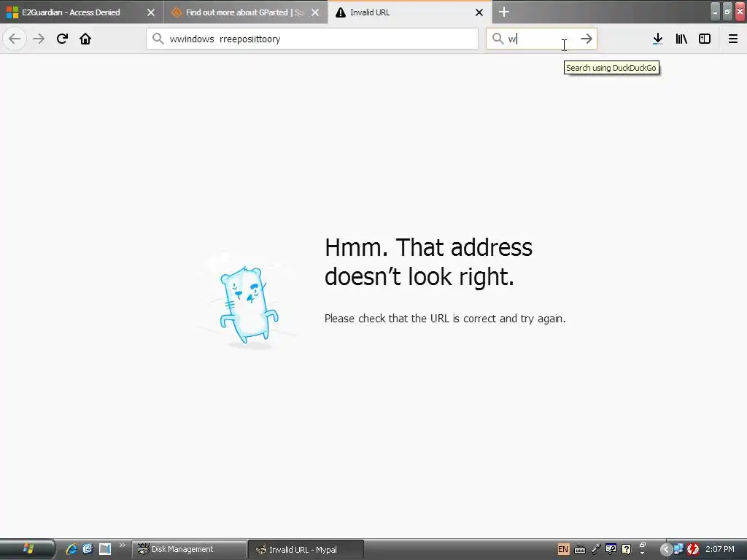Open a new tab with plus button

point(504,12)
